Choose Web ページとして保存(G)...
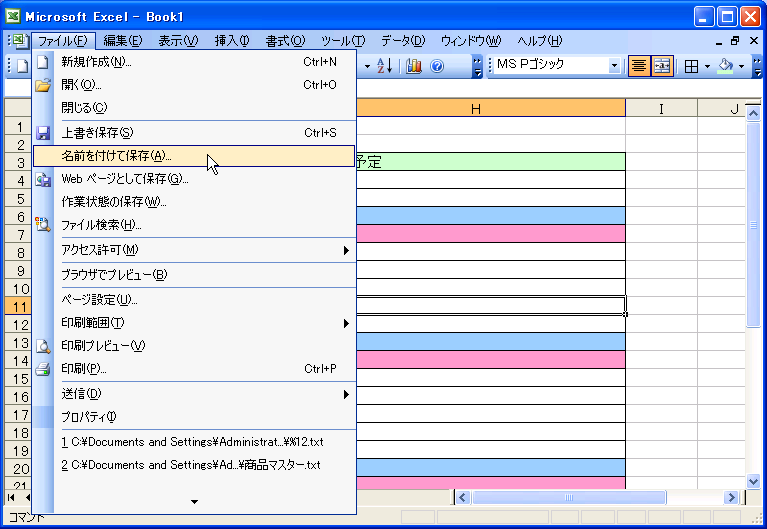 pyautogui.click(x=194, y=179)
